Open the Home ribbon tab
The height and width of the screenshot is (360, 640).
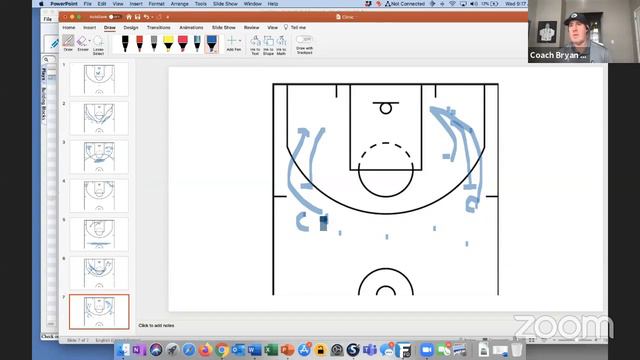pos(69,27)
